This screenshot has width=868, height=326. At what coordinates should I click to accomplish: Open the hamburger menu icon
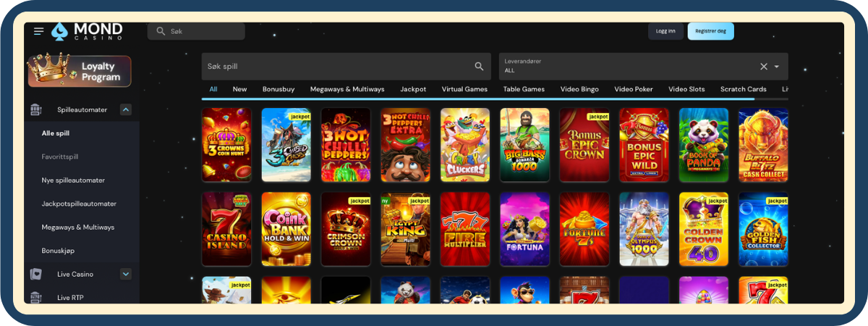tap(38, 31)
